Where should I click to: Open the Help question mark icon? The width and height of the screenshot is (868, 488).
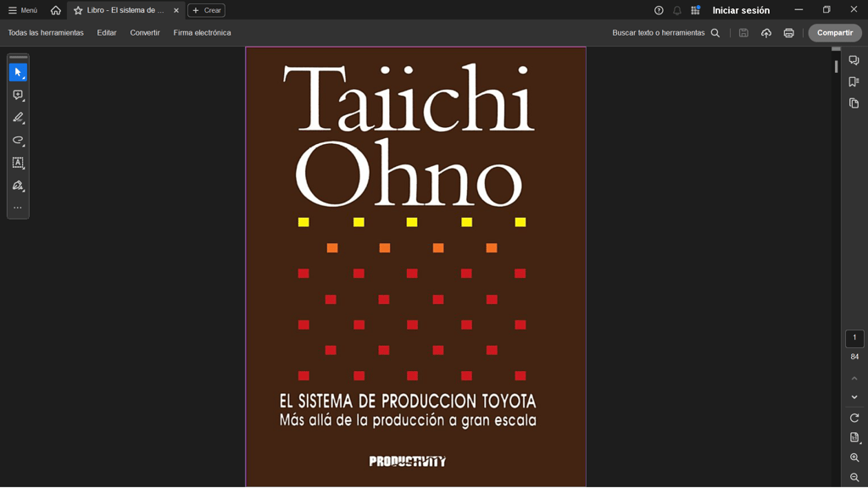659,10
